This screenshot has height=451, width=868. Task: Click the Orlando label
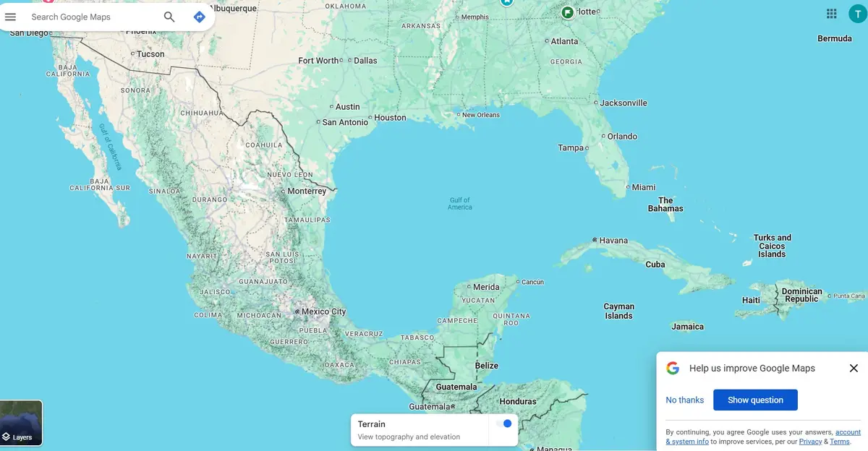click(622, 136)
